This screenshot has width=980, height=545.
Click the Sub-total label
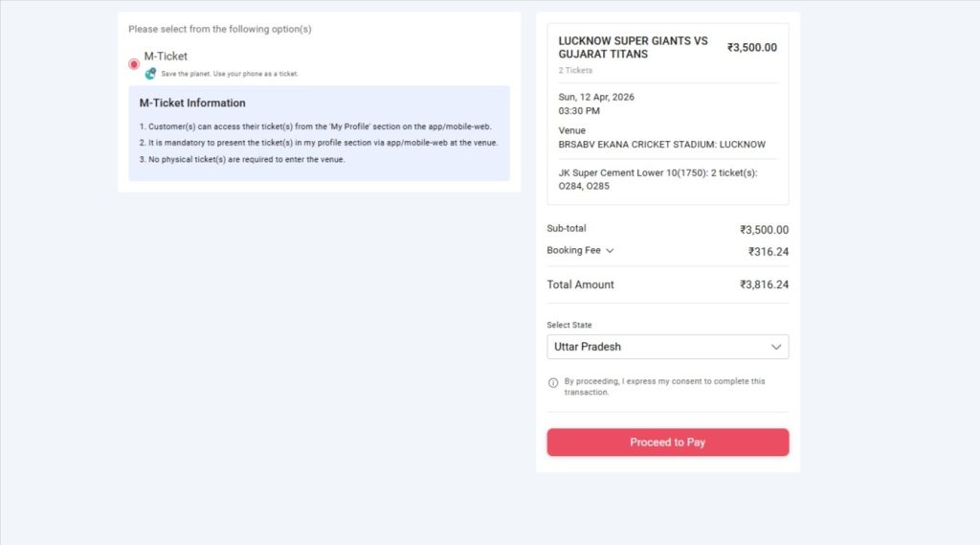(567, 229)
